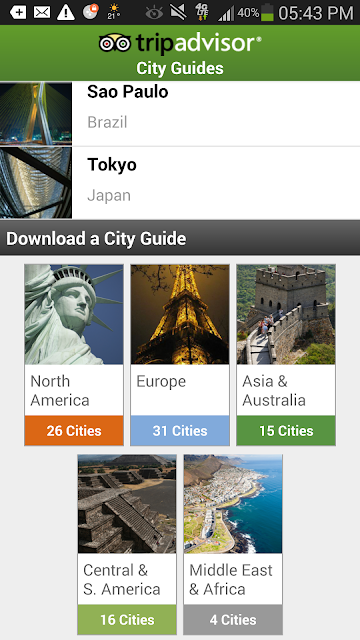Open Central & S. America guides
Viewport: 360px width, 640px height.
pos(127,544)
